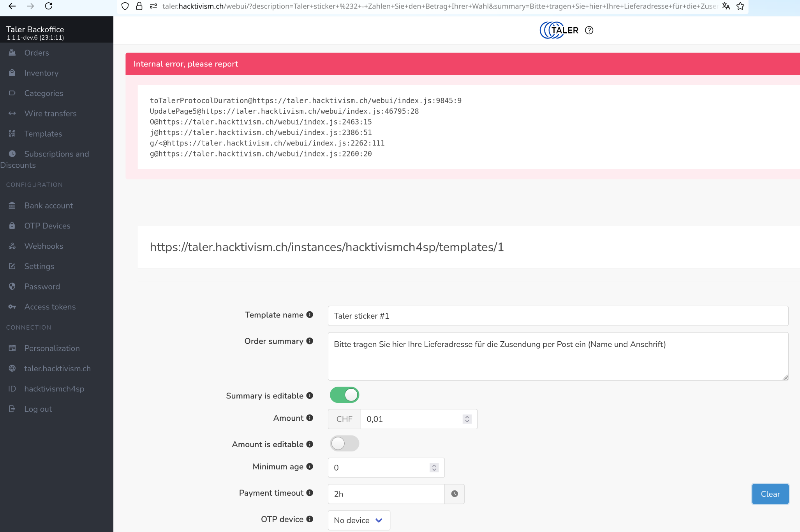Click Log out in sidebar
Screen dimensions: 800x532
(38, 409)
